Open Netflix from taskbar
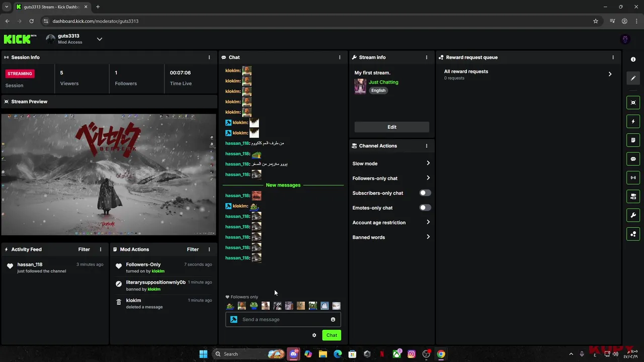 (382, 354)
